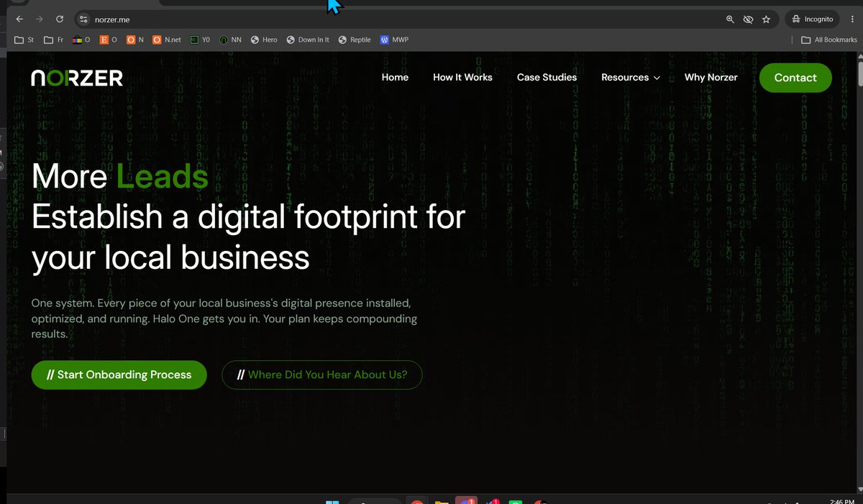Expand the Resources dropdown in the nav
The image size is (863, 504).
coord(631,78)
